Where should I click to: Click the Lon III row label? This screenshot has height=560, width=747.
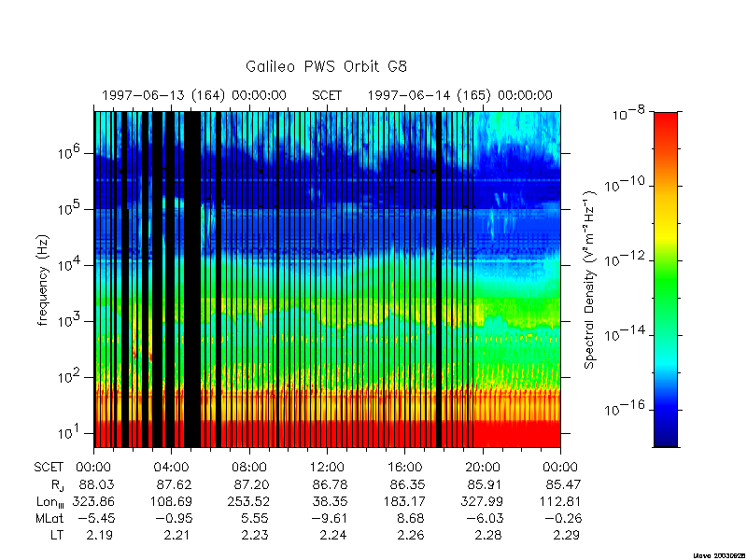click(x=50, y=502)
